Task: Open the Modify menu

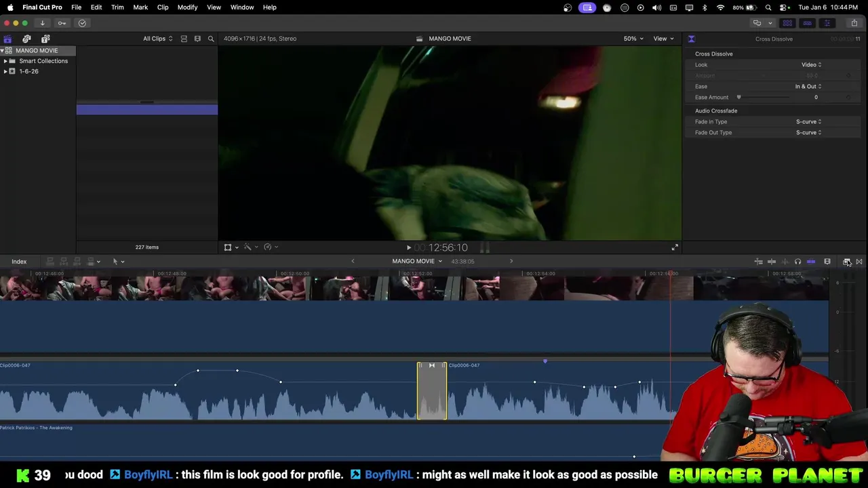Action: 187,7
